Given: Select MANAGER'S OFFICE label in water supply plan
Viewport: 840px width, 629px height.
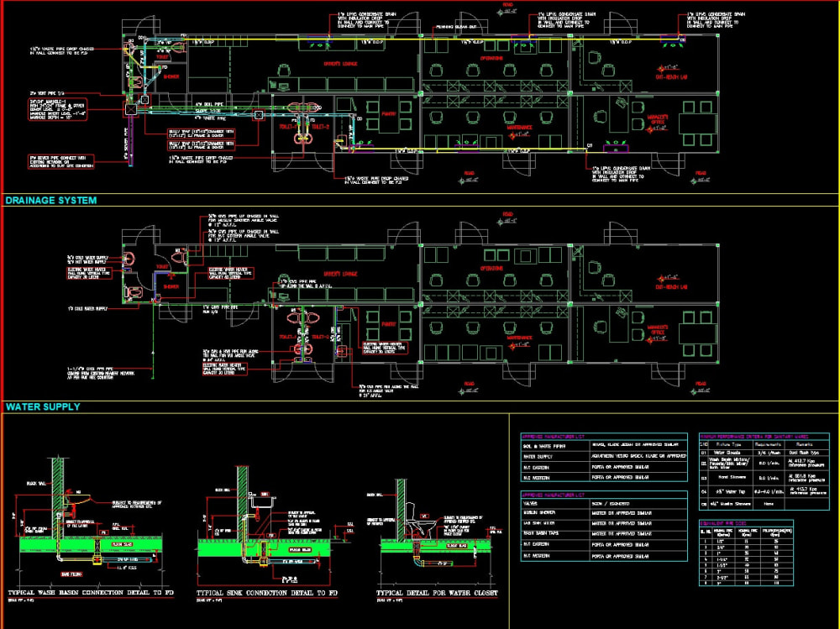Looking at the screenshot, I should [658, 329].
